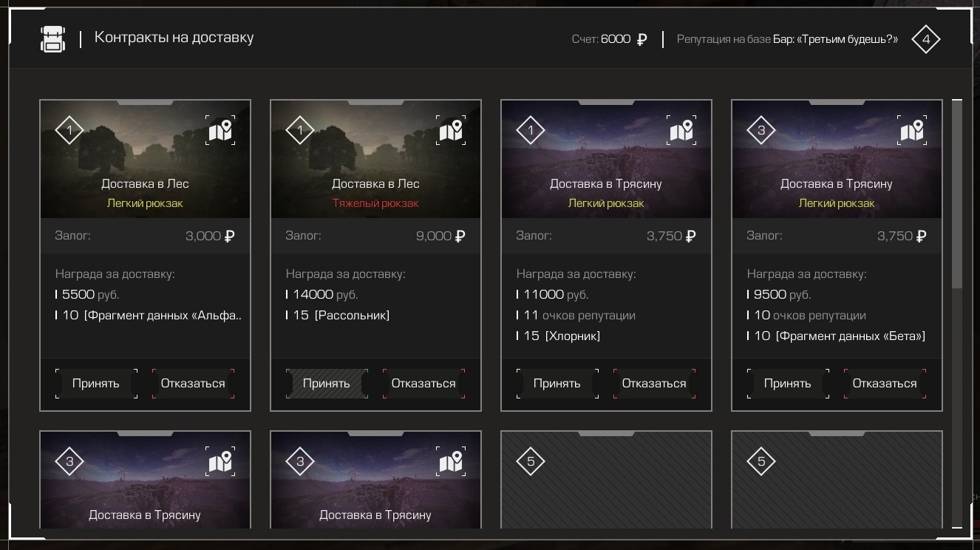980x550 pixels.
Task: Open the map icon on the "Тяжелый рюкзак" contract
Action: (x=451, y=131)
